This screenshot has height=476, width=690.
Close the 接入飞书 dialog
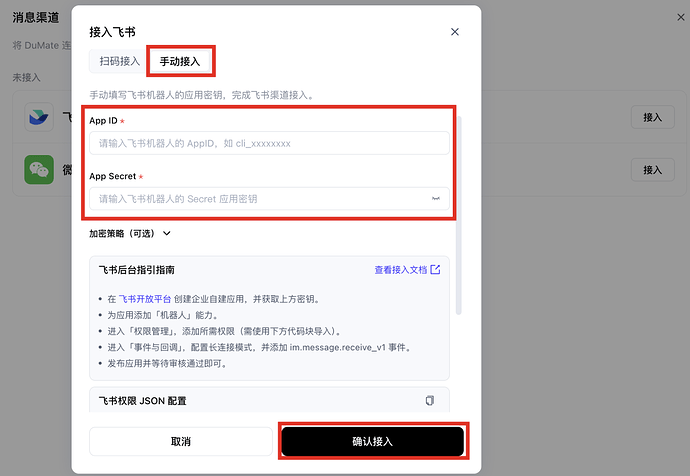(455, 32)
